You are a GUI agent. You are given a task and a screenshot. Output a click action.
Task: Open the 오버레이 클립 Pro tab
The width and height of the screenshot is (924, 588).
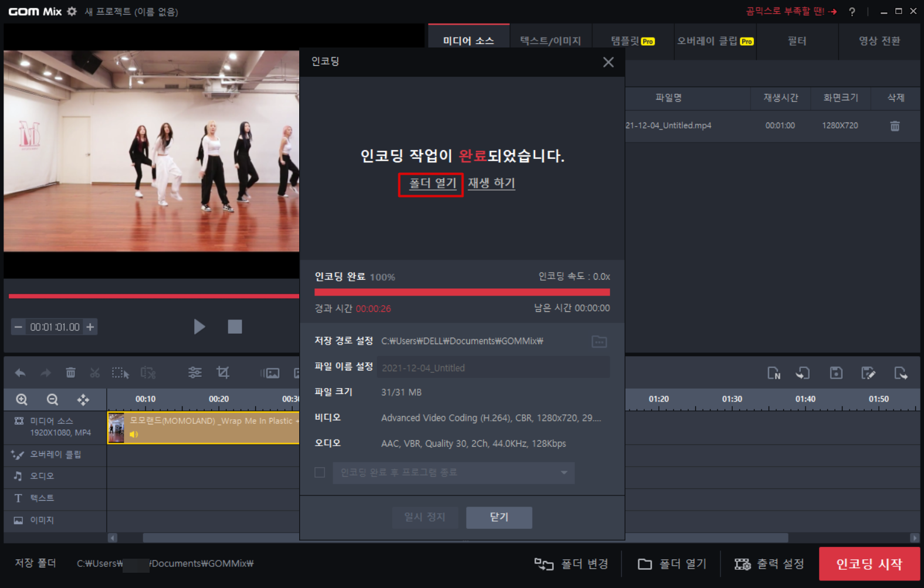click(x=715, y=41)
